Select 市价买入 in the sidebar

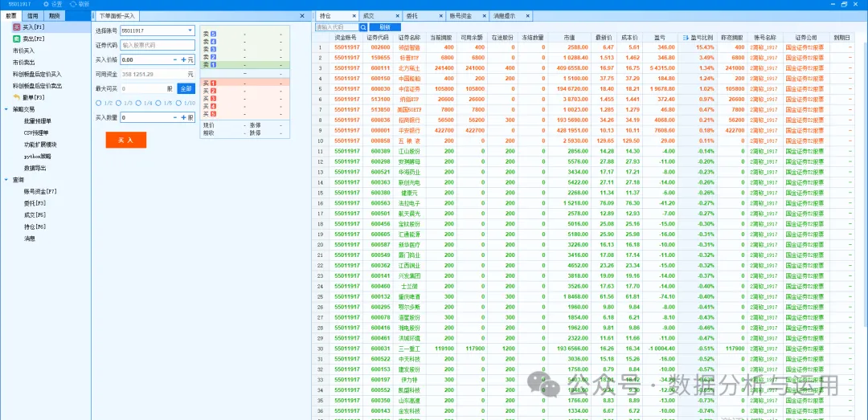[x=23, y=51]
